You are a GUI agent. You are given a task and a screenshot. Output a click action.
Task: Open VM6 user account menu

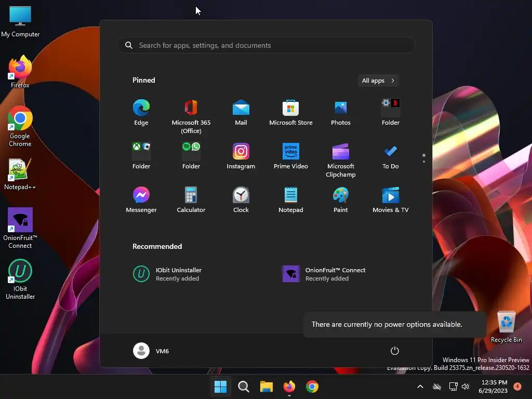tap(151, 351)
